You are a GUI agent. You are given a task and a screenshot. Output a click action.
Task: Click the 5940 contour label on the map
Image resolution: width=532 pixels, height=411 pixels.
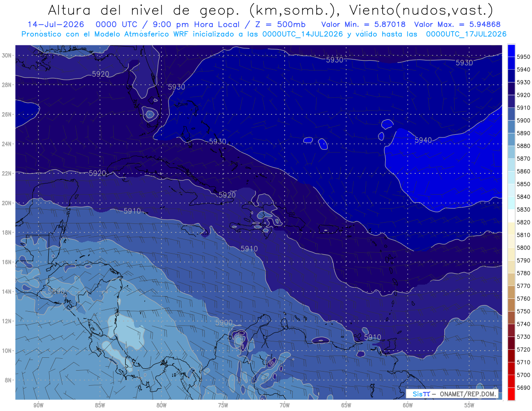(x=423, y=140)
